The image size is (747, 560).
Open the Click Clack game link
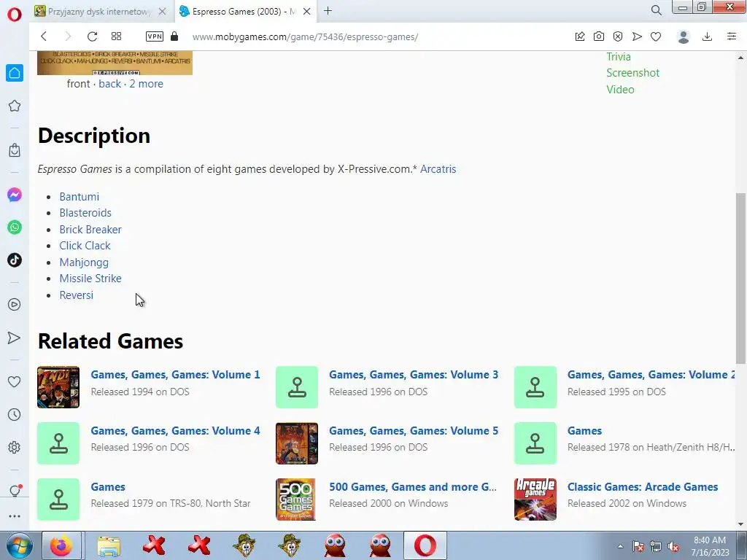(x=85, y=246)
